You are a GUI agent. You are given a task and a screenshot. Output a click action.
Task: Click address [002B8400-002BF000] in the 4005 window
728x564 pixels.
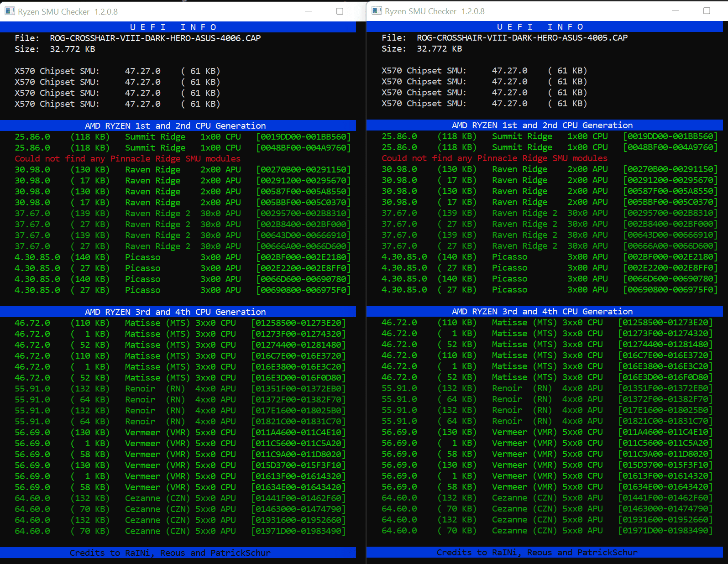(x=670, y=224)
